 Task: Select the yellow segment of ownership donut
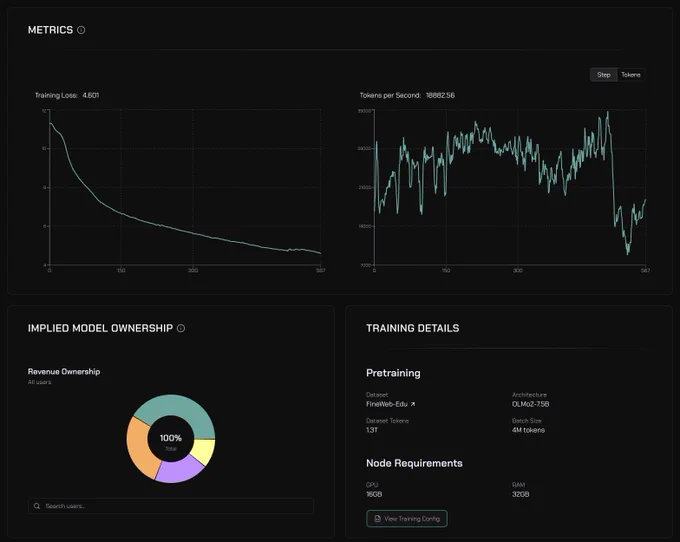[x=204, y=451]
